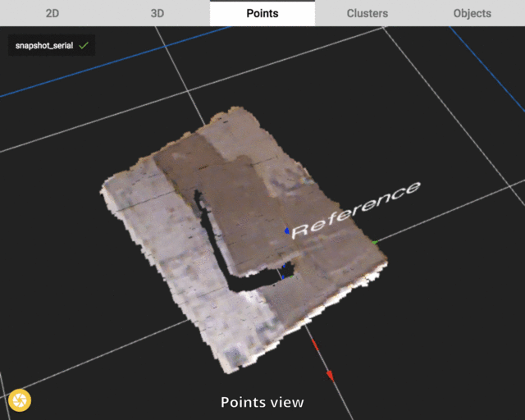Screen dimensions: 525x420
Task: Click the snapshot_serial status badge
Action: pos(52,45)
